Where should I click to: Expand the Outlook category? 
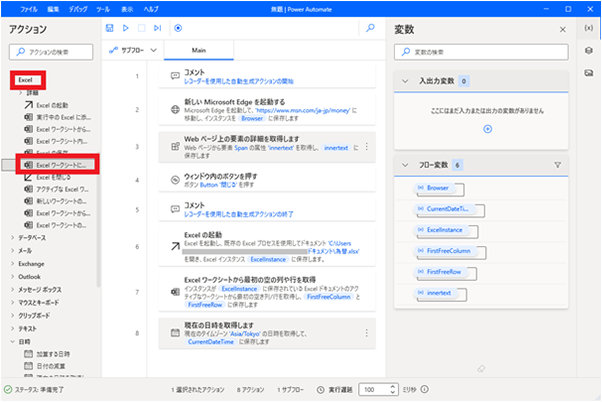pyautogui.click(x=13, y=276)
